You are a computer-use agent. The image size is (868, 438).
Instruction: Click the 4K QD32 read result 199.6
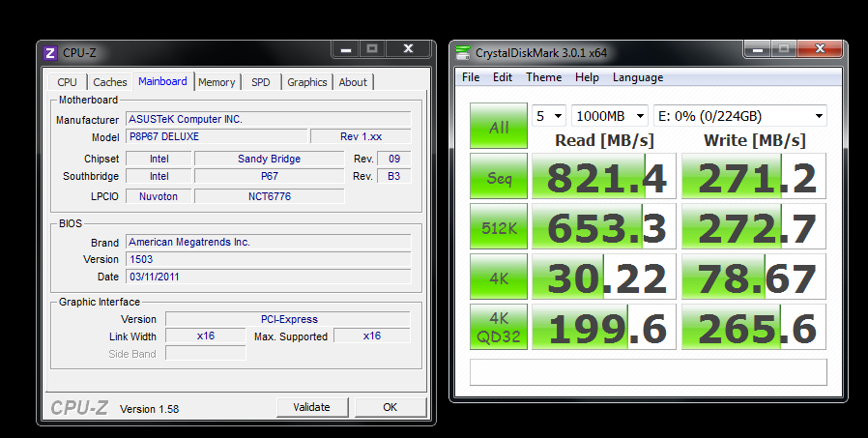[604, 327]
